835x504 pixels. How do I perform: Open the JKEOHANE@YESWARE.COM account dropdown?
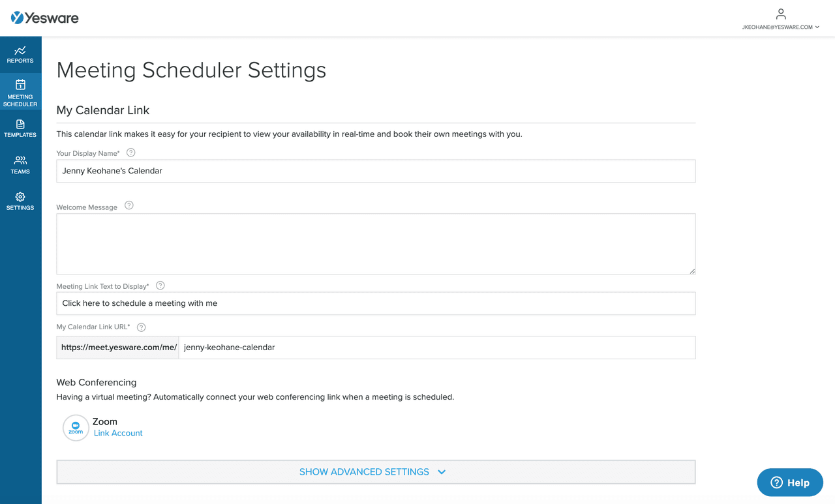(x=780, y=27)
